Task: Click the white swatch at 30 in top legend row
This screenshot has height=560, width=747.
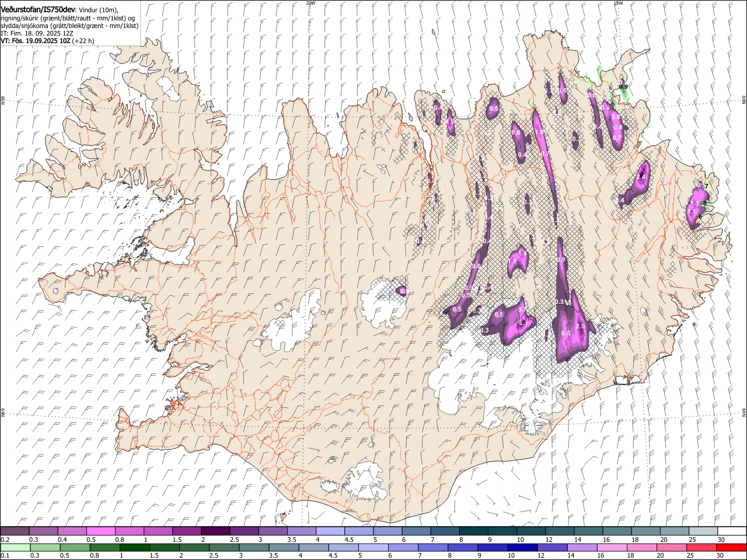Action: (x=732, y=531)
